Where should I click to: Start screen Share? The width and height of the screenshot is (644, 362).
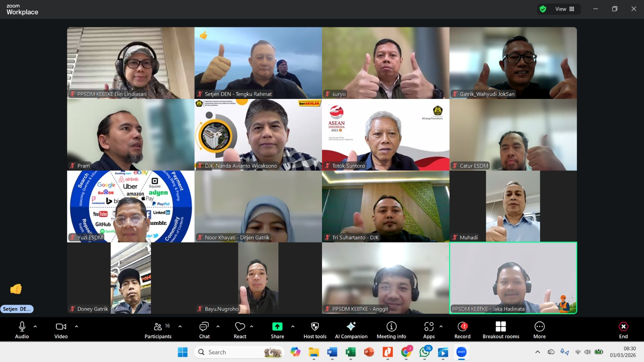(277, 330)
